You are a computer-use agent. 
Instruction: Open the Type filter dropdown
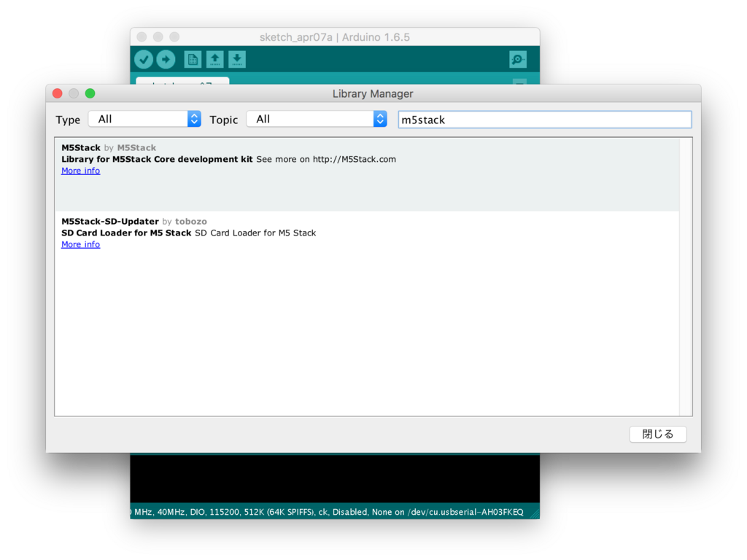point(144,119)
